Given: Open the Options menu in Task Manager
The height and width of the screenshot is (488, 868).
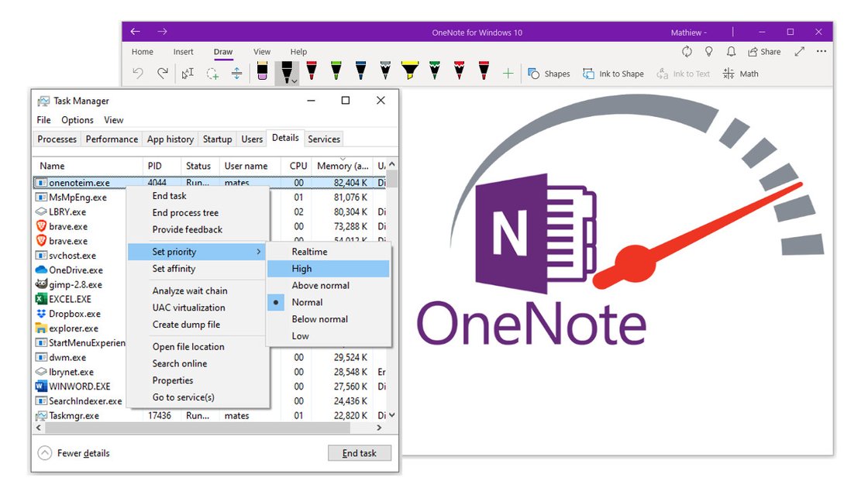Looking at the screenshot, I should (77, 120).
